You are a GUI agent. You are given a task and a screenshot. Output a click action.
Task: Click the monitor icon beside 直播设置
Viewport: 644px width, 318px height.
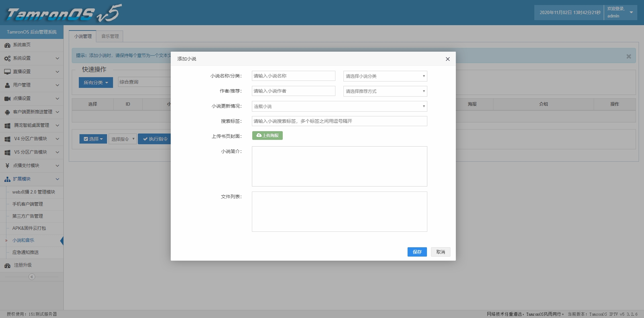(x=7, y=72)
